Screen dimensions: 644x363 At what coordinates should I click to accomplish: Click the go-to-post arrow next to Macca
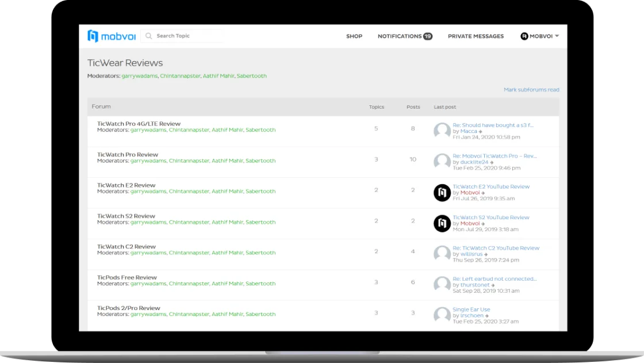(x=479, y=131)
